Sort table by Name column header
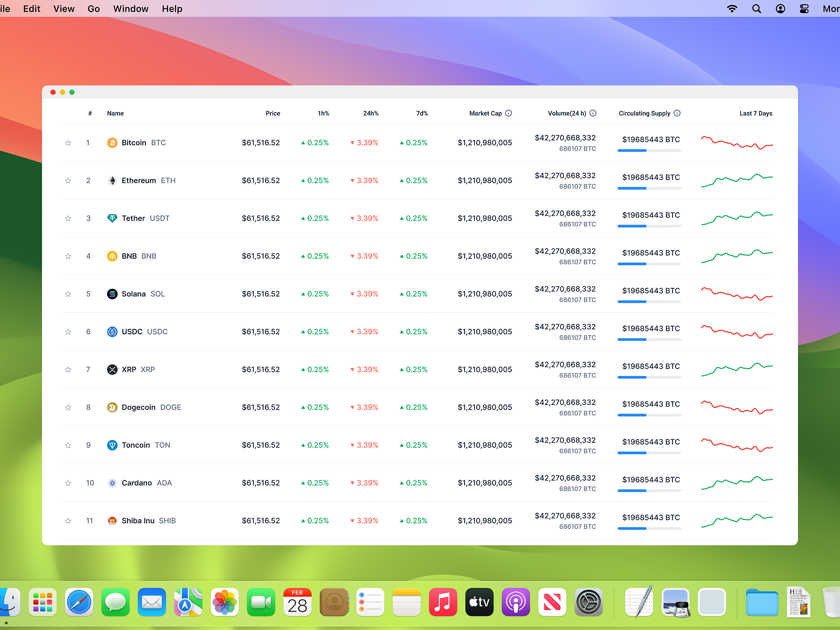 pos(115,113)
